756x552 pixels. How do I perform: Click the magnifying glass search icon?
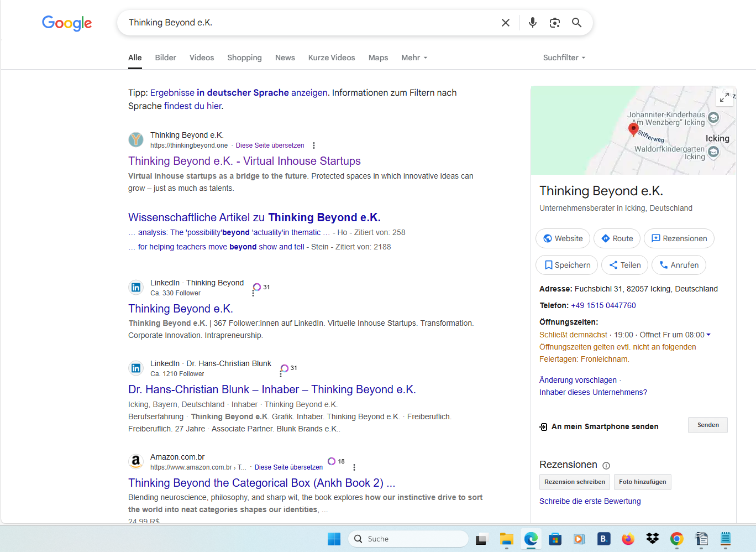click(576, 23)
